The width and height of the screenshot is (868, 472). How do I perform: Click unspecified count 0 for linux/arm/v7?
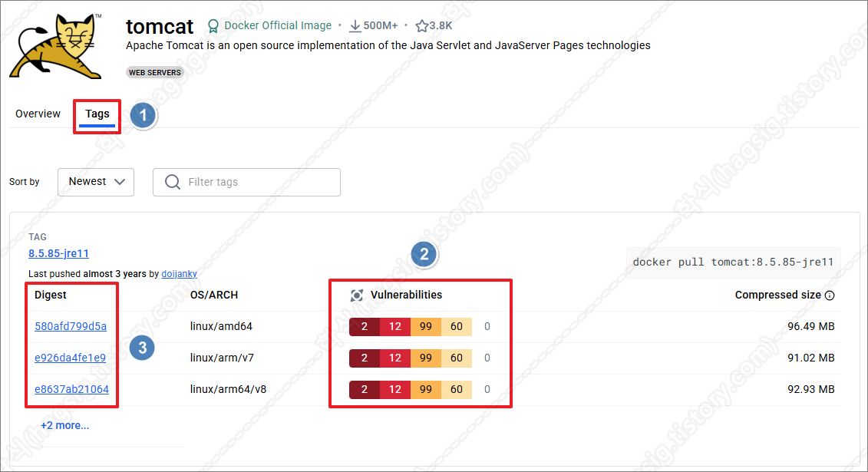pos(487,358)
